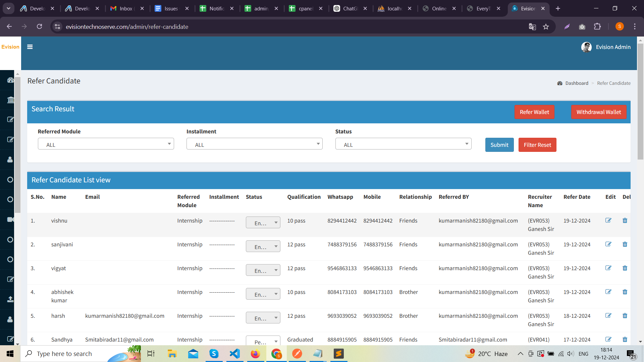Click the hamburger menu toggle icon

[30, 47]
